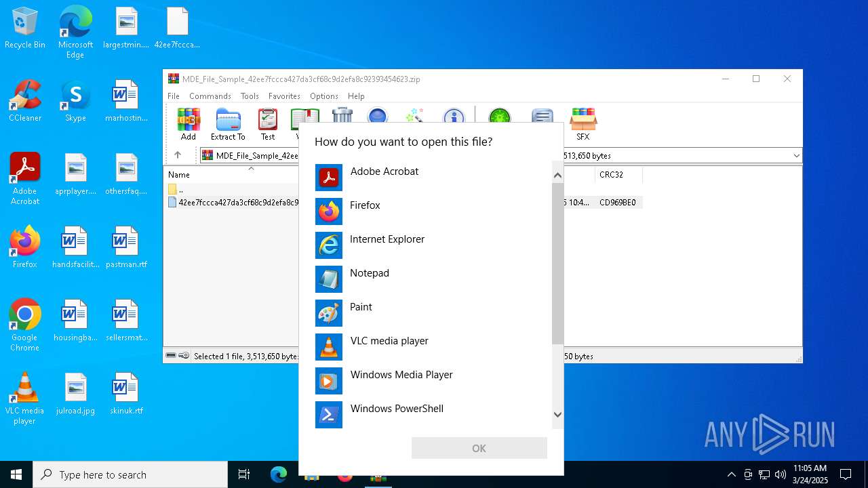868x488 pixels.
Task: Select the julroad.jpg desktop file
Action: [75, 394]
